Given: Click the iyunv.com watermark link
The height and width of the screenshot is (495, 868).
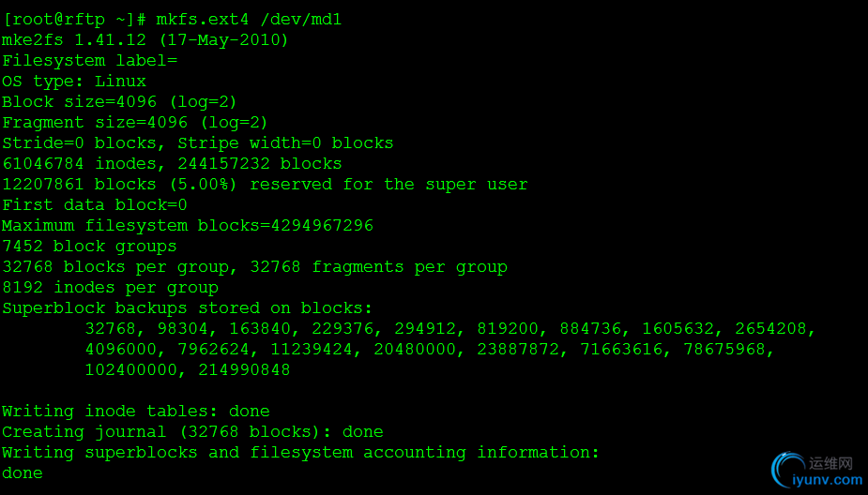Looking at the screenshot, I should point(827,480).
